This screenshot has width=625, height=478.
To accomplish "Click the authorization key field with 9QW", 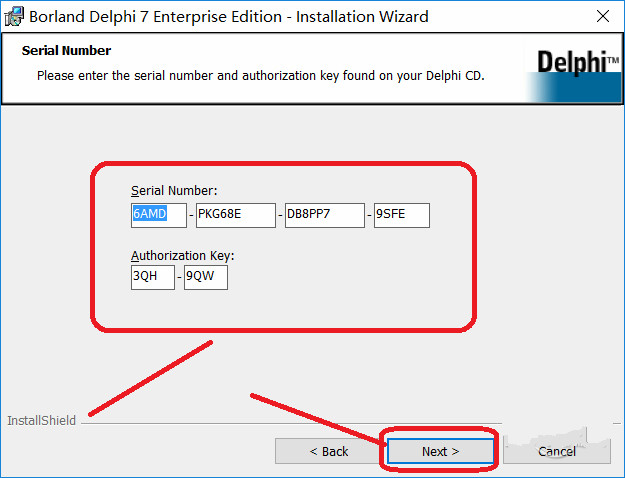I will [x=206, y=277].
